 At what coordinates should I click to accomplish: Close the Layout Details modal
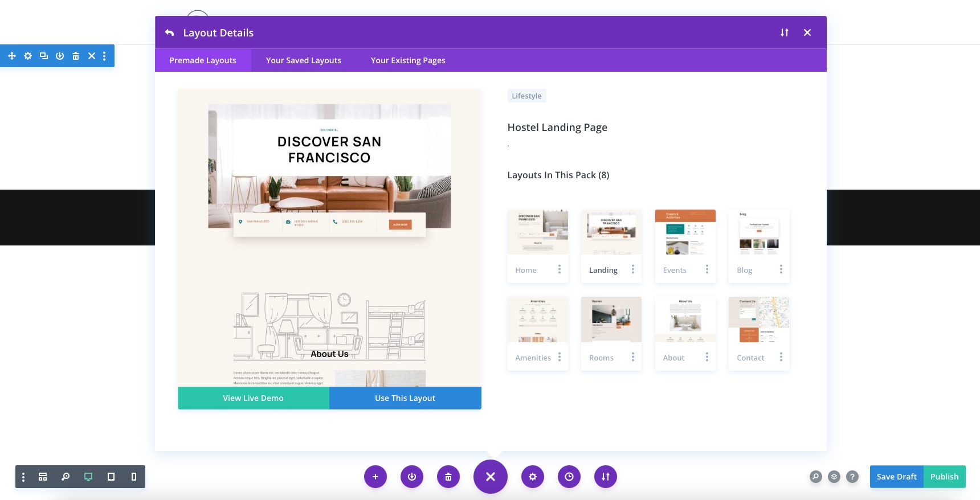(x=807, y=32)
